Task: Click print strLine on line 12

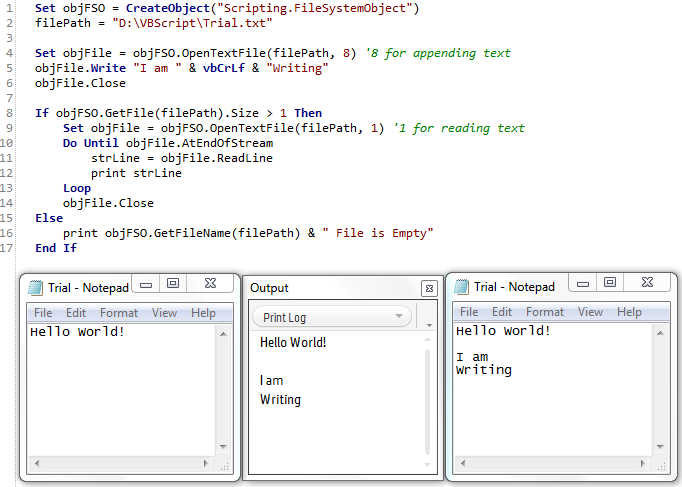Action: point(136,173)
